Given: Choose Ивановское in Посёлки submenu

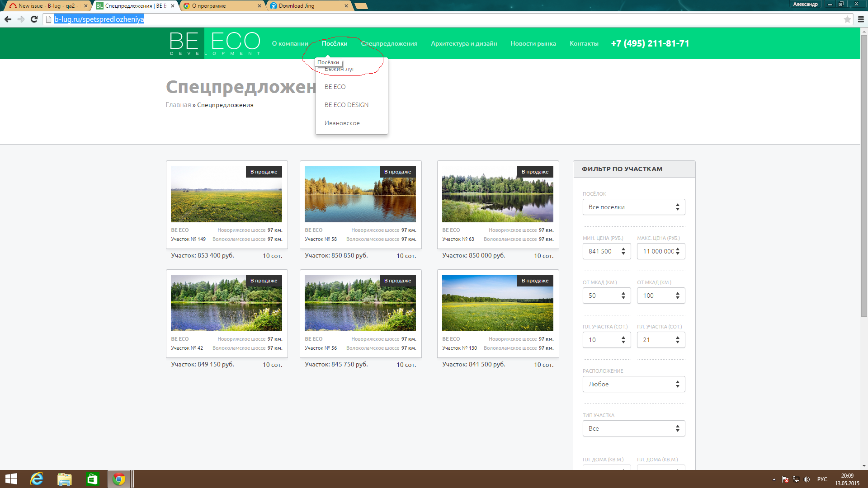Looking at the screenshot, I should 342,123.
